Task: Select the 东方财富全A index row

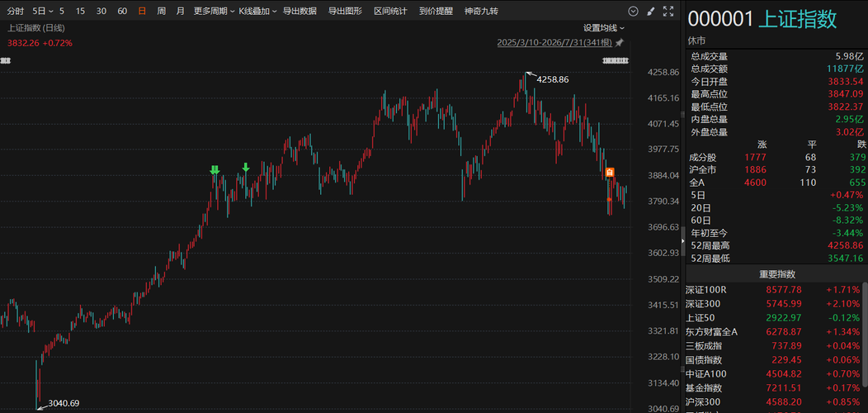Action: coord(773,332)
